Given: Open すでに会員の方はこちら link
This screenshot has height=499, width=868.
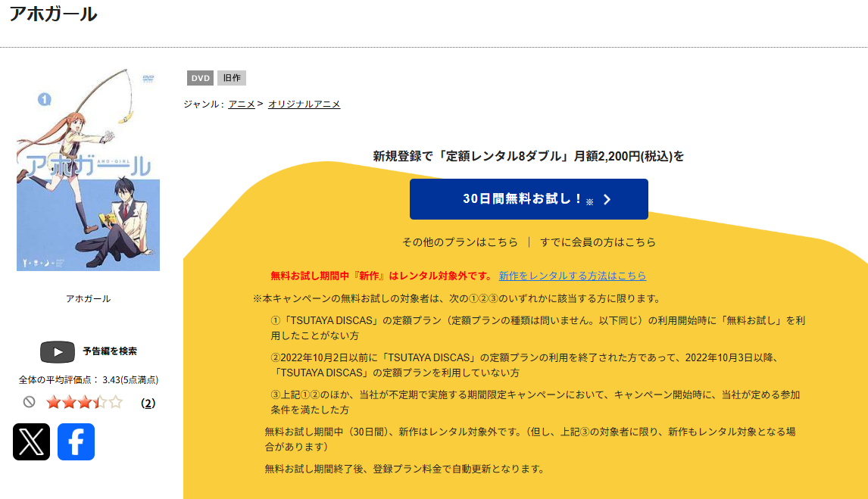Looking at the screenshot, I should [598, 242].
